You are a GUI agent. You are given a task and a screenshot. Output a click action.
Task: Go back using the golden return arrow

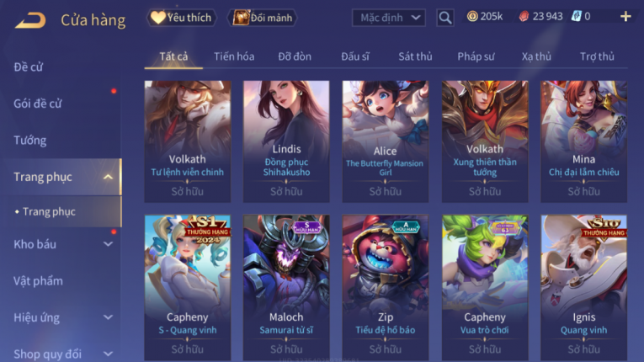30,20
